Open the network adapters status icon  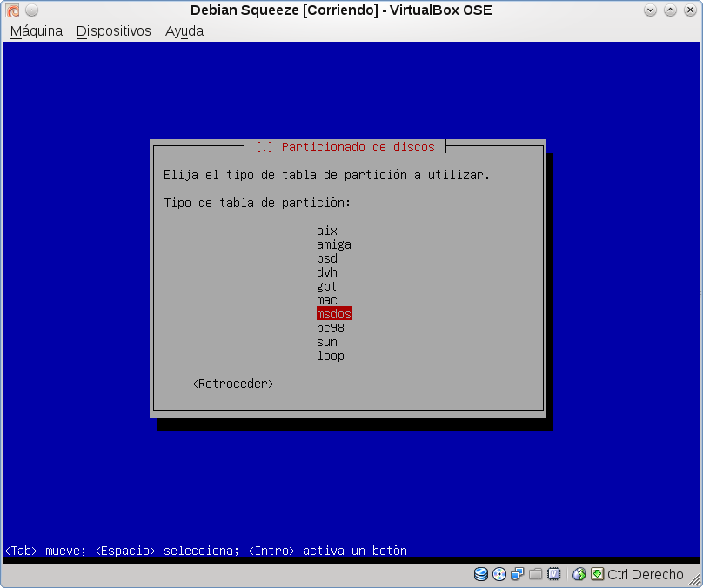(518, 574)
